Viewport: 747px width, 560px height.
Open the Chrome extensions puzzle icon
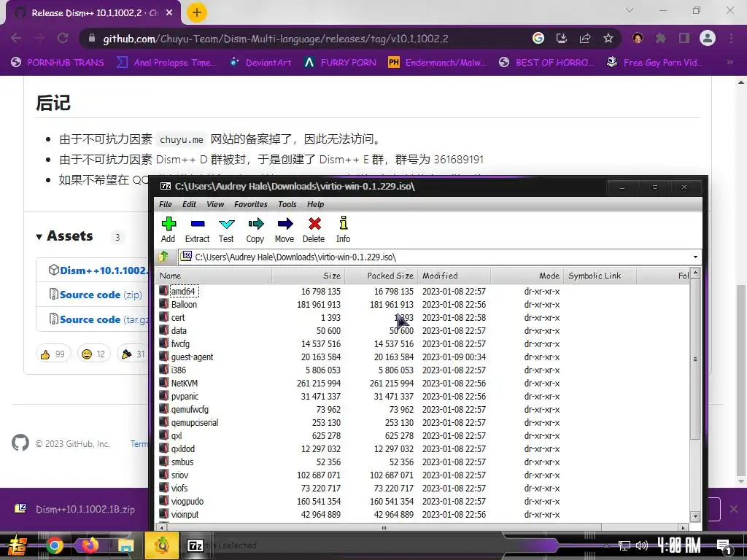(660, 38)
